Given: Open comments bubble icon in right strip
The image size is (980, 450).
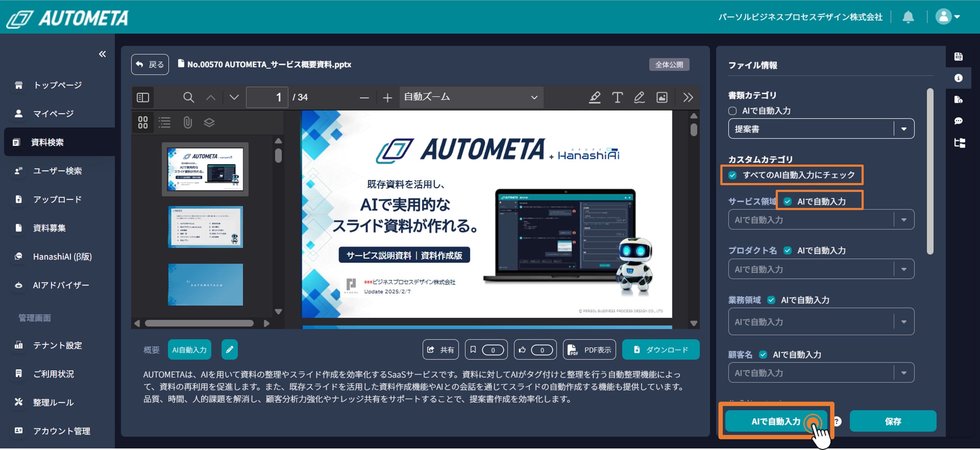Looking at the screenshot, I should click(958, 121).
